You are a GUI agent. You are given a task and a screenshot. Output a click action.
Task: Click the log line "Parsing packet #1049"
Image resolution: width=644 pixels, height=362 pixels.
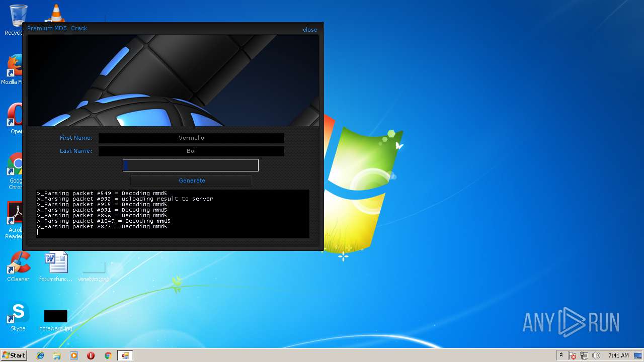point(104,221)
